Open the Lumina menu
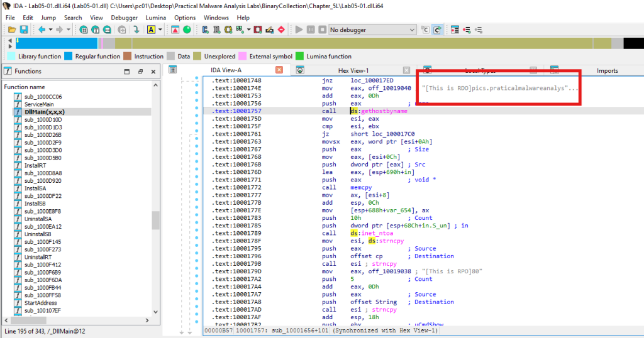Screen dimensions: 644x338 [x=156, y=18]
